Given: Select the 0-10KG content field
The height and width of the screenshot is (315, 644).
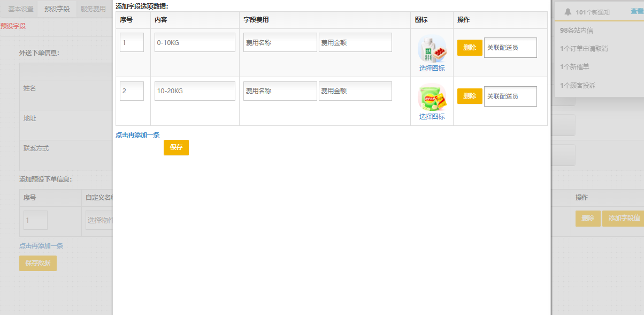Looking at the screenshot, I should click(195, 42).
